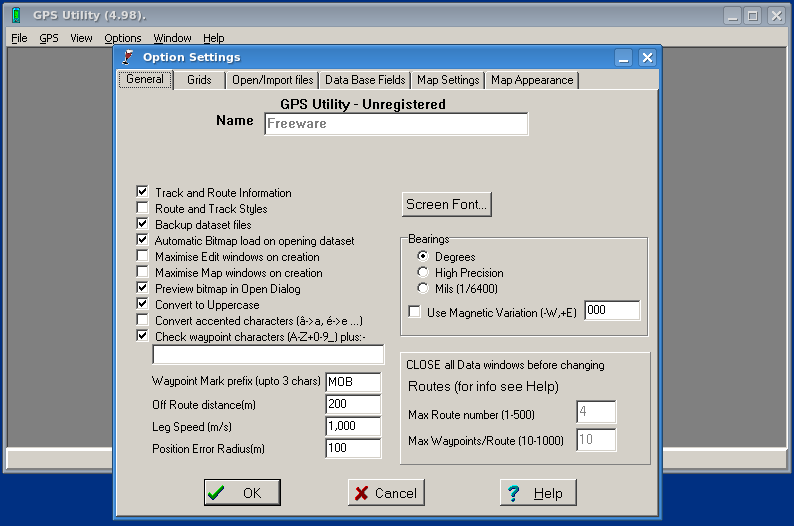Image resolution: width=794 pixels, height=526 pixels.
Task: Toggle Automatic Bitmap load on opening dataset
Action: 142,240
